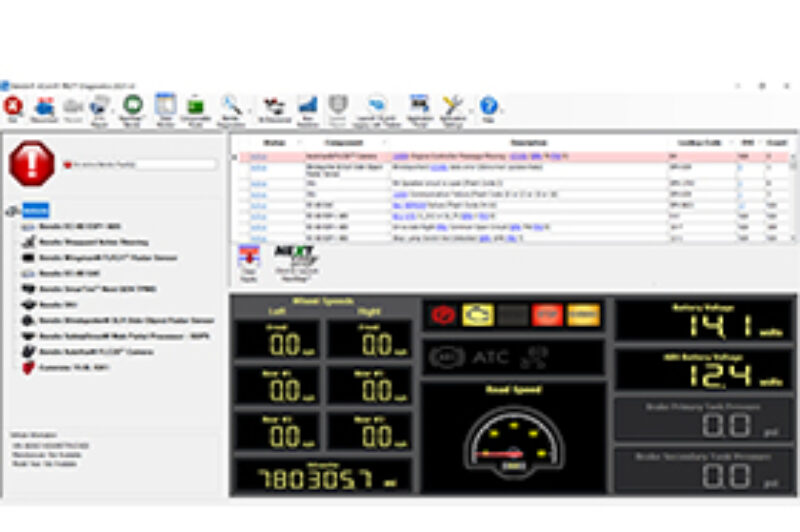This screenshot has height=532, width=800.
Task: Click the 12.4 volts voltage readout
Action: click(x=705, y=370)
